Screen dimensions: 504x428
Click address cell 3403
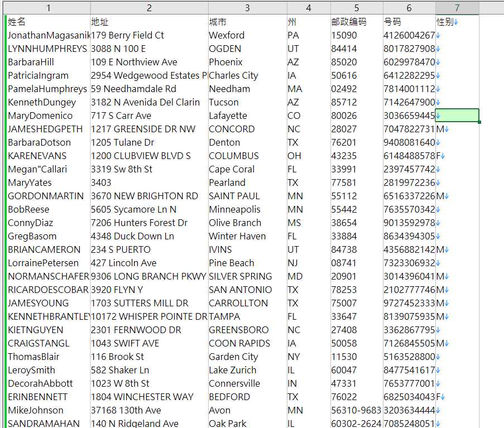pos(149,182)
